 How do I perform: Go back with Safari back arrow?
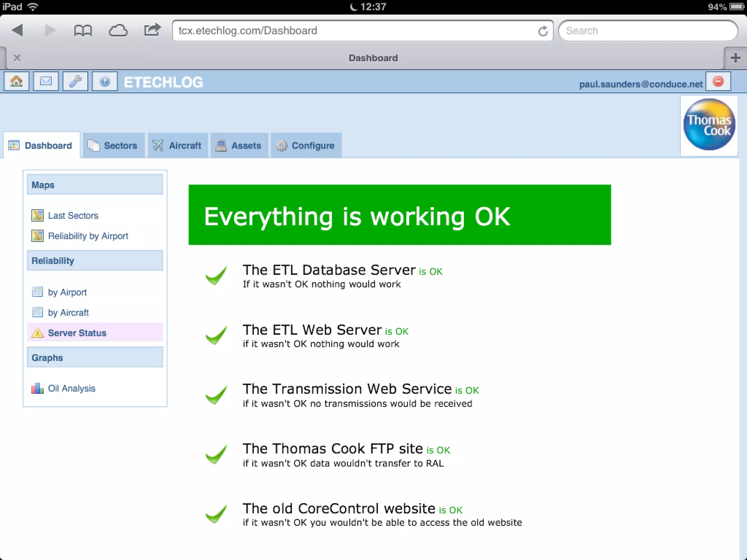pos(18,30)
